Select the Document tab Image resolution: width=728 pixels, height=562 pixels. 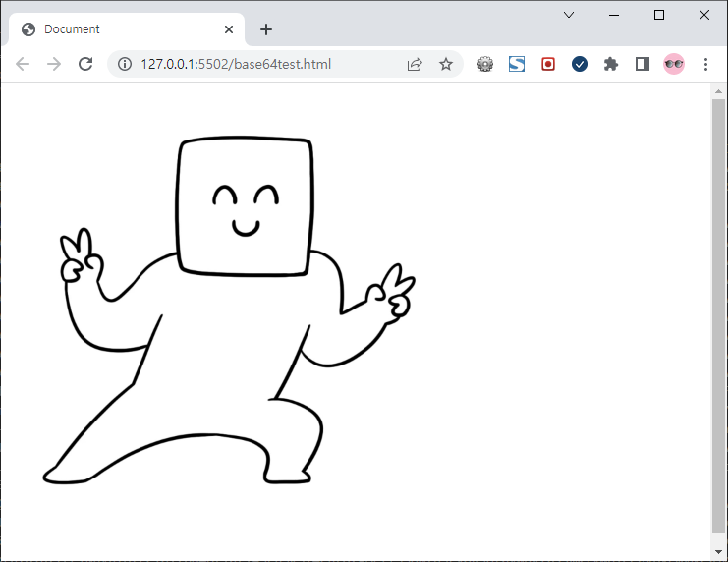pyautogui.click(x=127, y=29)
